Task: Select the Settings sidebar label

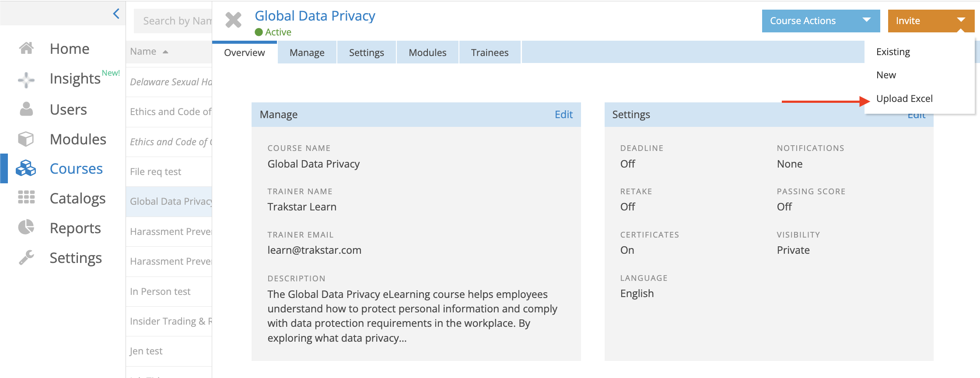Action: 76,258
